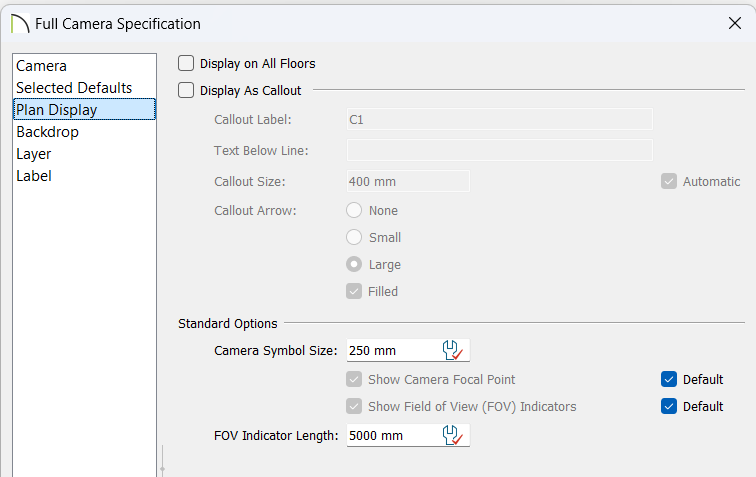Click the Callout Label text field
Viewport: 756px width, 477px height.
click(x=500, y=119)
